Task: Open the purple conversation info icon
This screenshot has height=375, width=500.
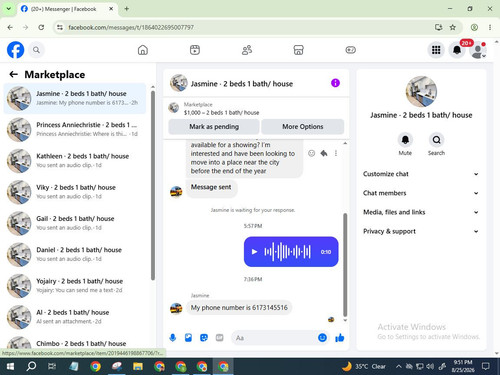Action: click(335, 83)
